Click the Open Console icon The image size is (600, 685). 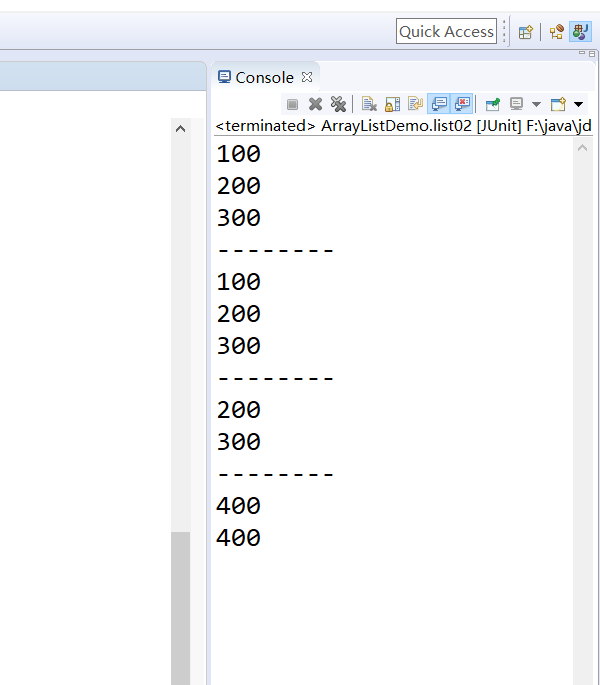558,104
